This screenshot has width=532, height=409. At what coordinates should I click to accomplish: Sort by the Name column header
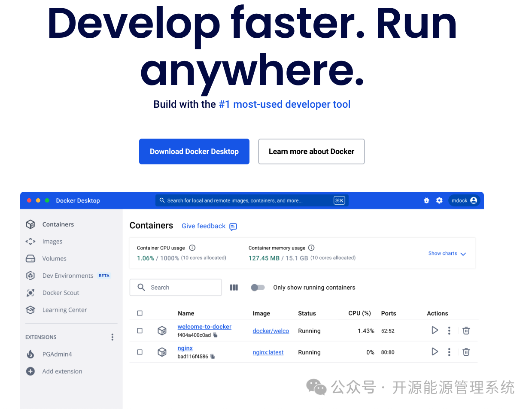186,313
